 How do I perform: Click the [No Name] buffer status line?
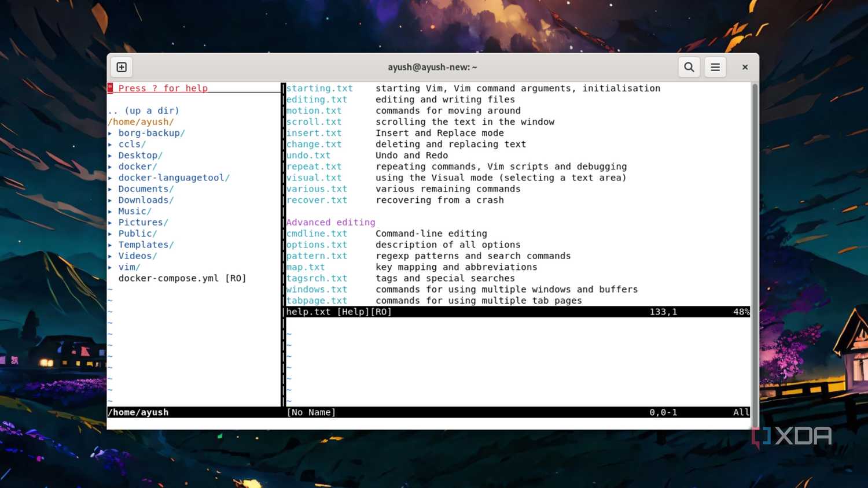click(x=518, y=412)
